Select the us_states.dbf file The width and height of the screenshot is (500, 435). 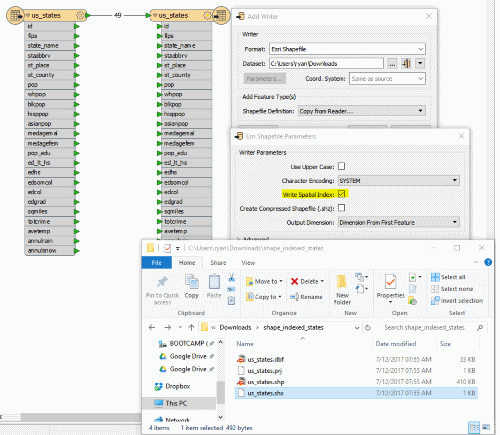pyautogui.click(x=356, y=359)
